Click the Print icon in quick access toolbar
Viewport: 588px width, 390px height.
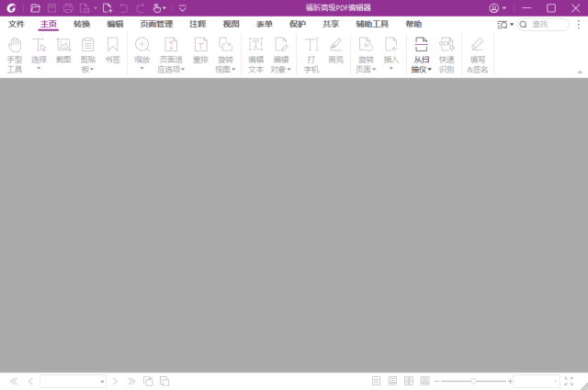click(68, 8)
